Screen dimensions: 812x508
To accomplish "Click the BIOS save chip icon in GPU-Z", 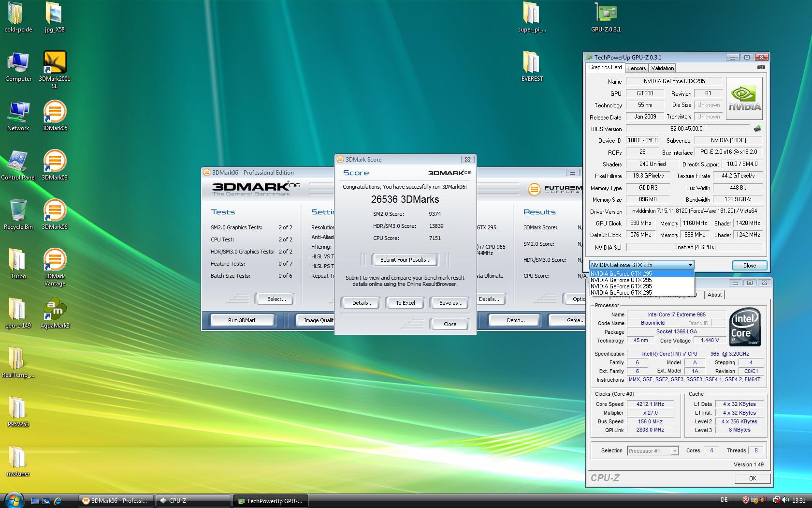I will pos(757,129).
